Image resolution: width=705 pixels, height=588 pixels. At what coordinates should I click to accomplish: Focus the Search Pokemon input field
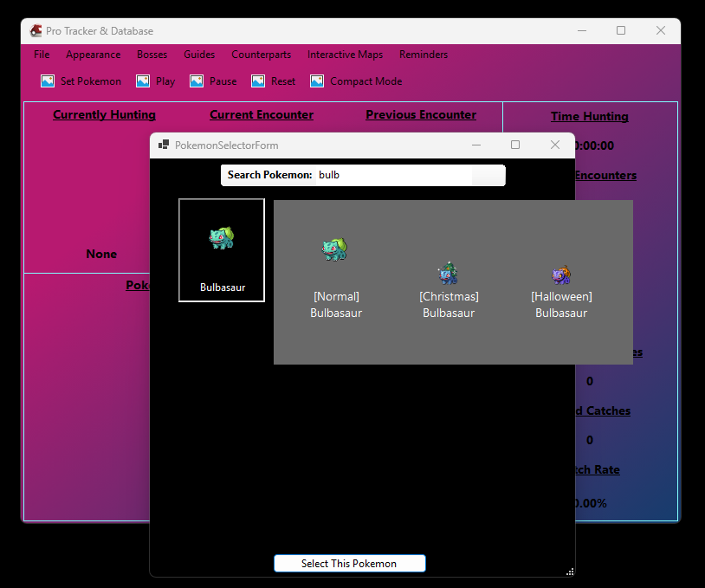tap(395, 175)
